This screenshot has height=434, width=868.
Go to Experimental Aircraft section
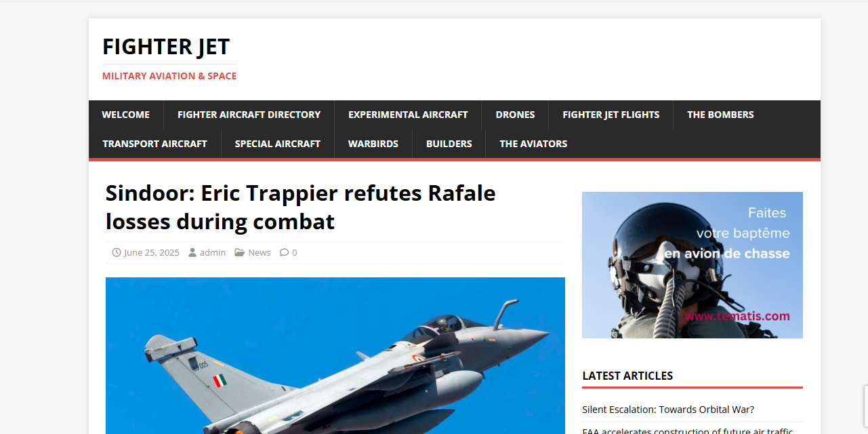408,115
